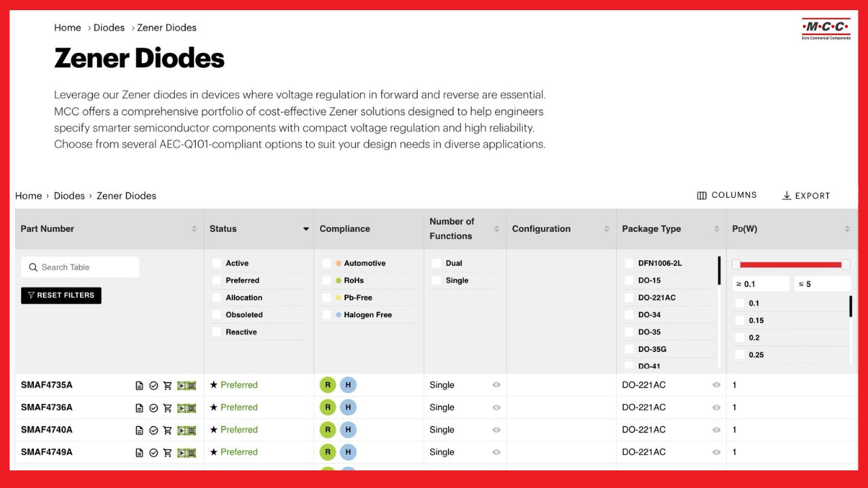Open the COLUMNS chooser menu
Image resolution: width=868 pixels, height=488 pixels.
tap(726, 195)
